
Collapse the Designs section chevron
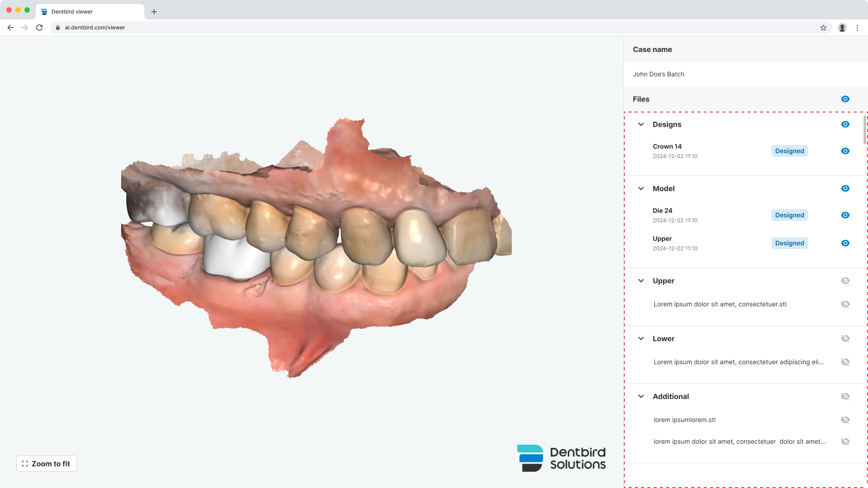[641, 124]
